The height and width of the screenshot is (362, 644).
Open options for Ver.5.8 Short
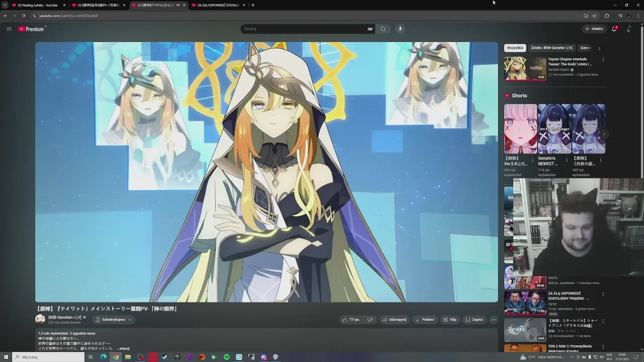click(532, 160)
